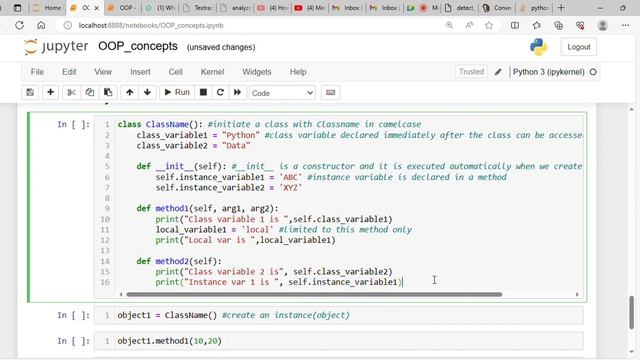
Task: Open the Widgets menu
Action: tap(257, 72)
